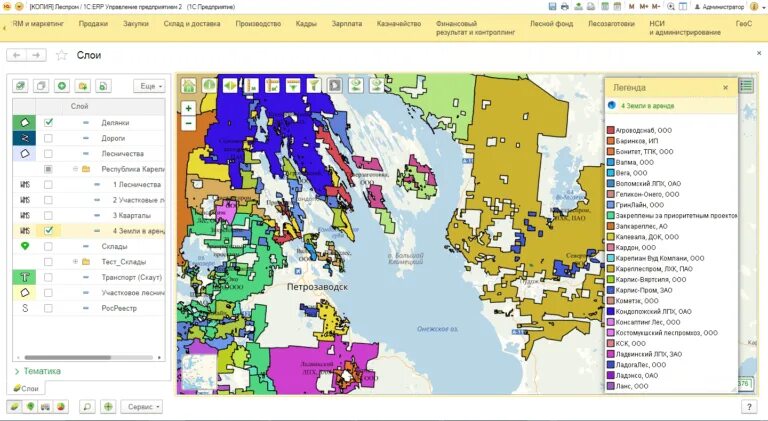768x421 pixels.
Task: Add current page to favorites star
Action: (61, 55)
